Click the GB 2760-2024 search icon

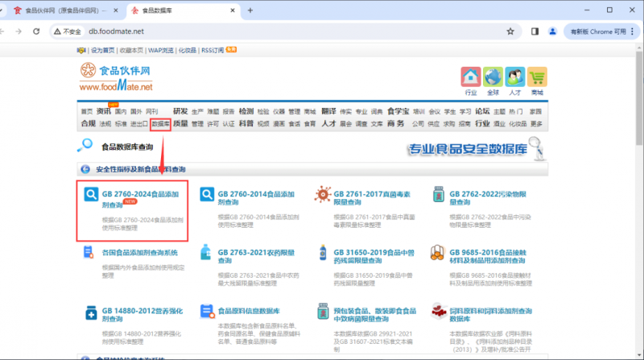tap(91, 194)
